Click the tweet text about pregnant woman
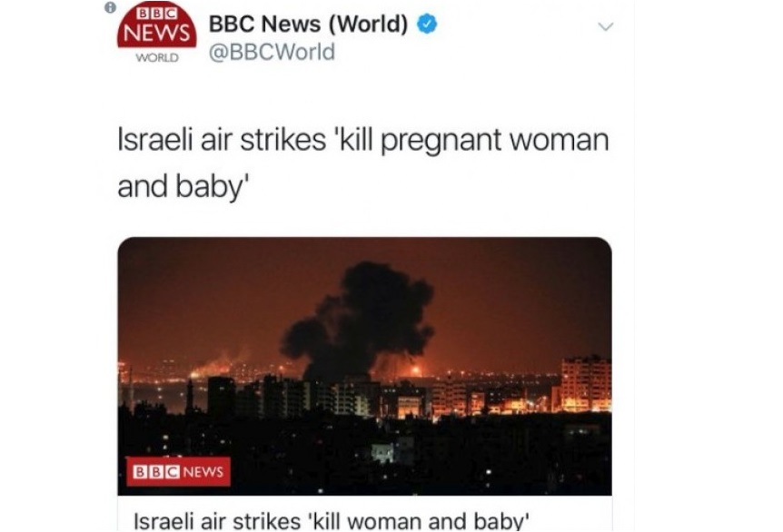Image resolution: width=783 pixels, height=532 pixels. [363, 163]
